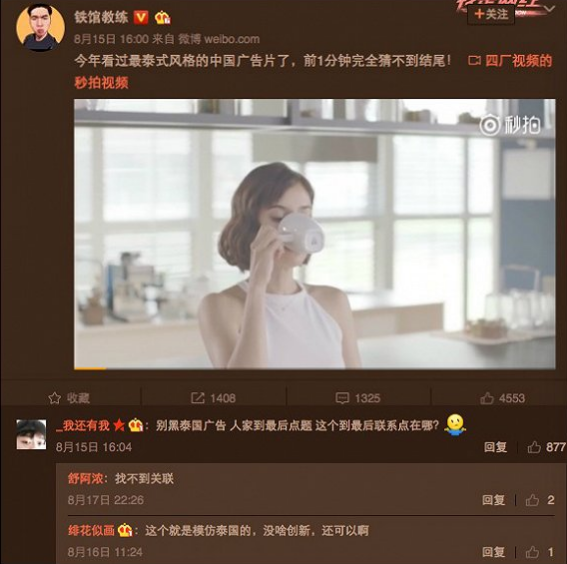567x564 pixels.
Task: Click thumbs-up on comment with 877 likes
Action: pos(534,447)
